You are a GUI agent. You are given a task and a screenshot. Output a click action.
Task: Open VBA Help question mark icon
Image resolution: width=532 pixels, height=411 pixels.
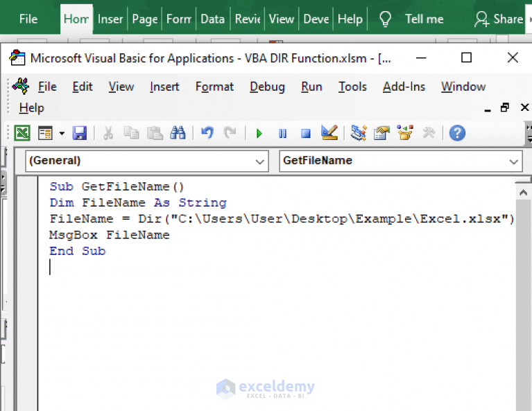click(457, 133)
